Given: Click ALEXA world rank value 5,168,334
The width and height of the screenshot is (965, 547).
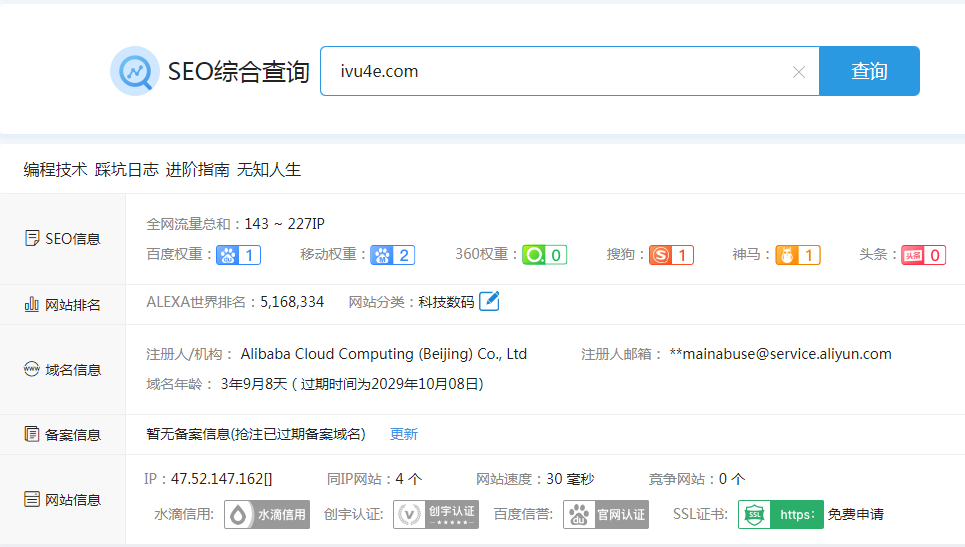Looking at the screenshot, I should point(292,301).
